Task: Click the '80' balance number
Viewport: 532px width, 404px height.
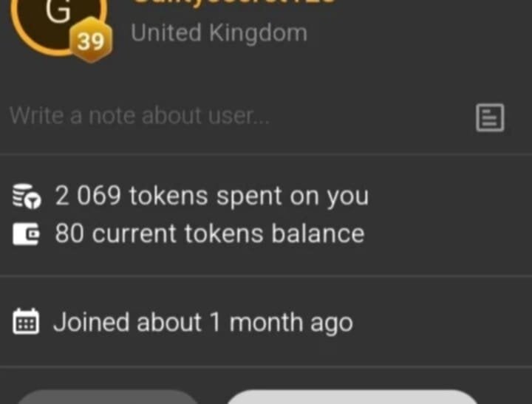Action: pos(69,233)
